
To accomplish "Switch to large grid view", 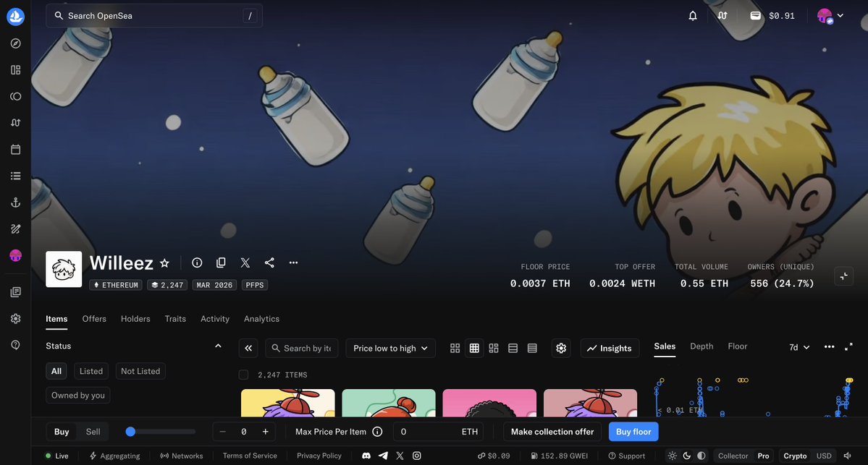I will click(455, 349).
